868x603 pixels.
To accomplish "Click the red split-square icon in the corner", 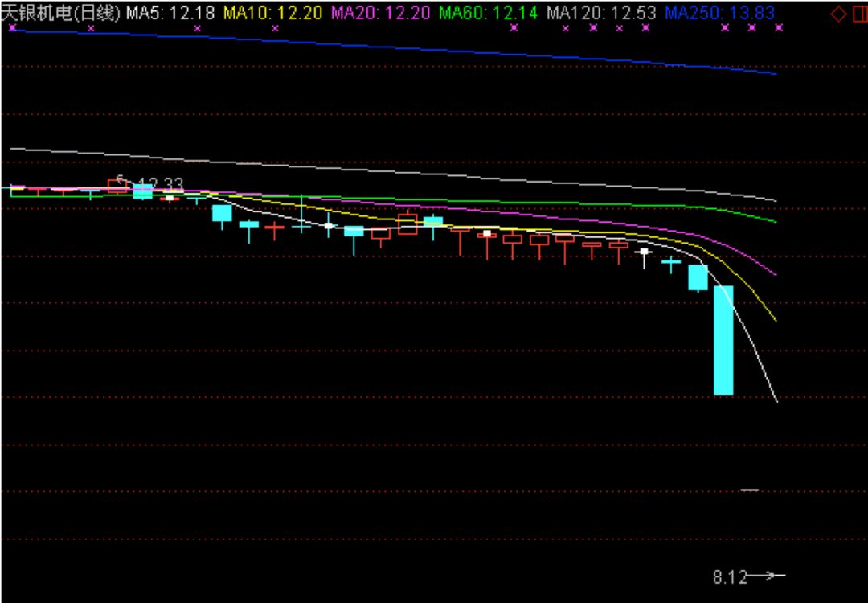I will (859, 13).
